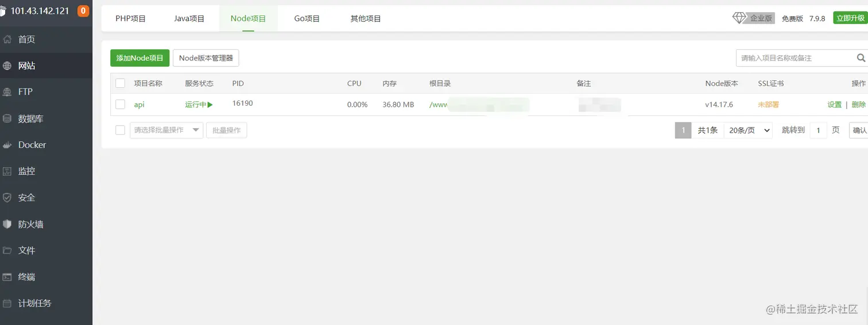Click the orange 0 notification badge
Viewport: 868px width, 325px height.
coord(83,11)
